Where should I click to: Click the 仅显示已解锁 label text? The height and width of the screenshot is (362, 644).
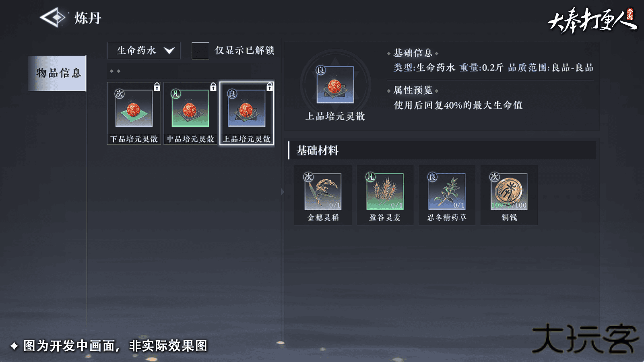tap(244, 50)
